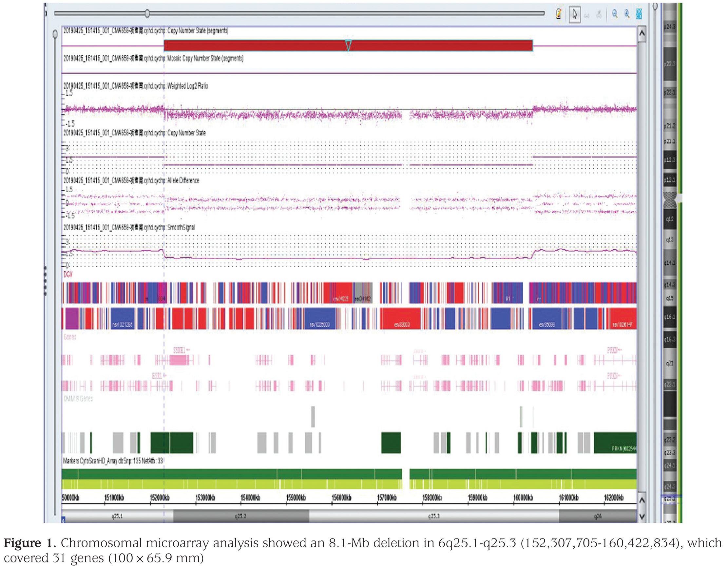Click the q25.3 cytoband segment

pos(434,516)
